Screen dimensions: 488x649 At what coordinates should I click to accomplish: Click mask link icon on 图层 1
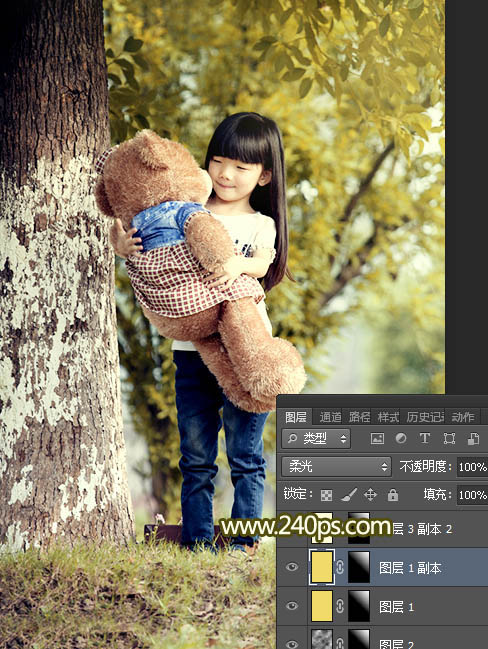coord(340,606)
